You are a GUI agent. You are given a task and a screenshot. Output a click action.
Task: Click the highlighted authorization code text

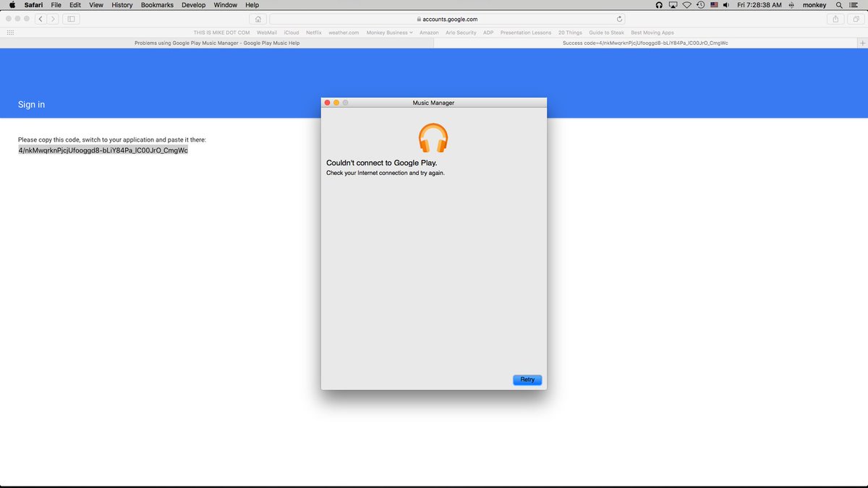coord(103,150)
